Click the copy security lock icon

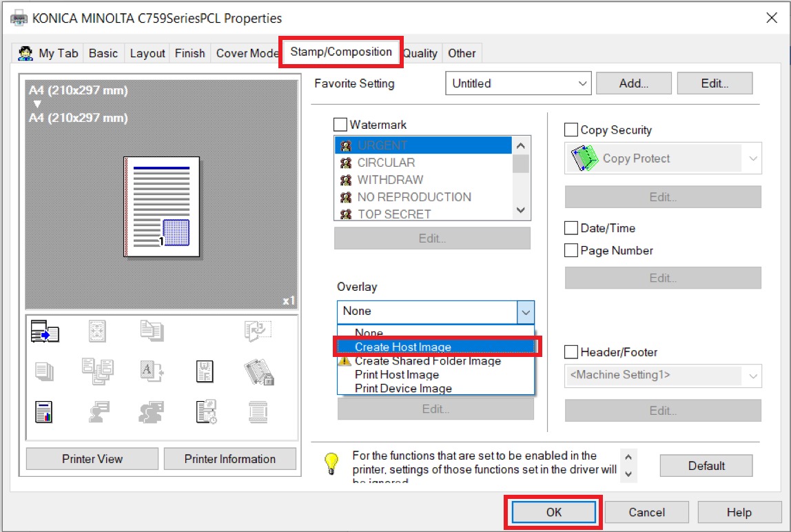point(258,372)
